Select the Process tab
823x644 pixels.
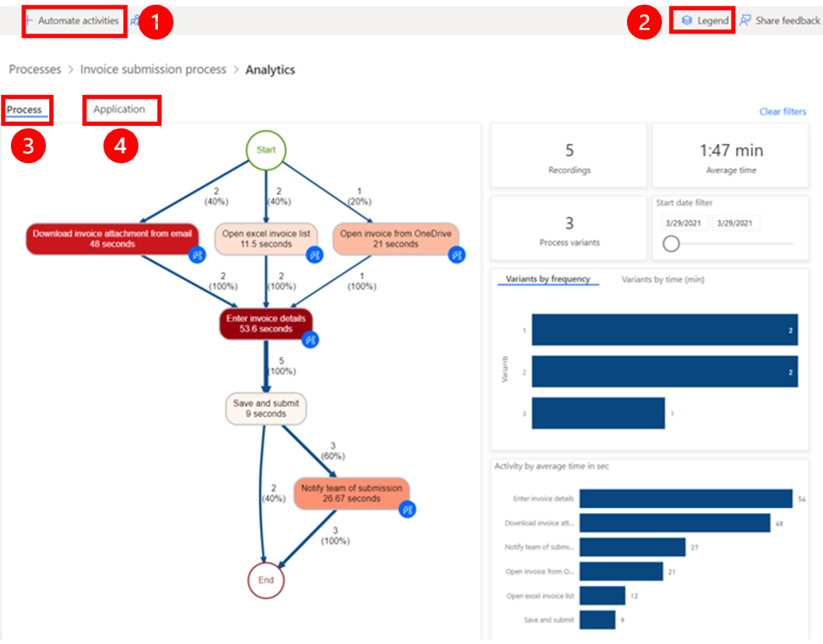tap(23, 109)
